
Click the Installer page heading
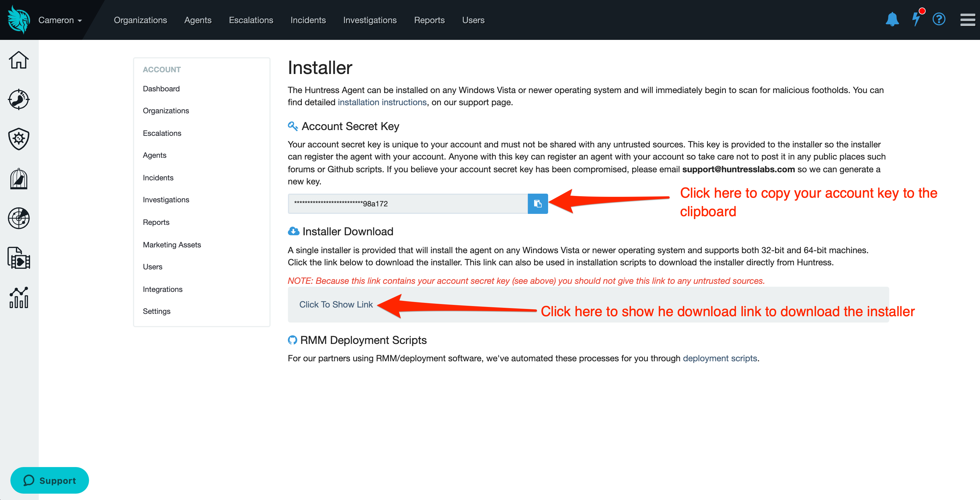click(x=320, y=68)
